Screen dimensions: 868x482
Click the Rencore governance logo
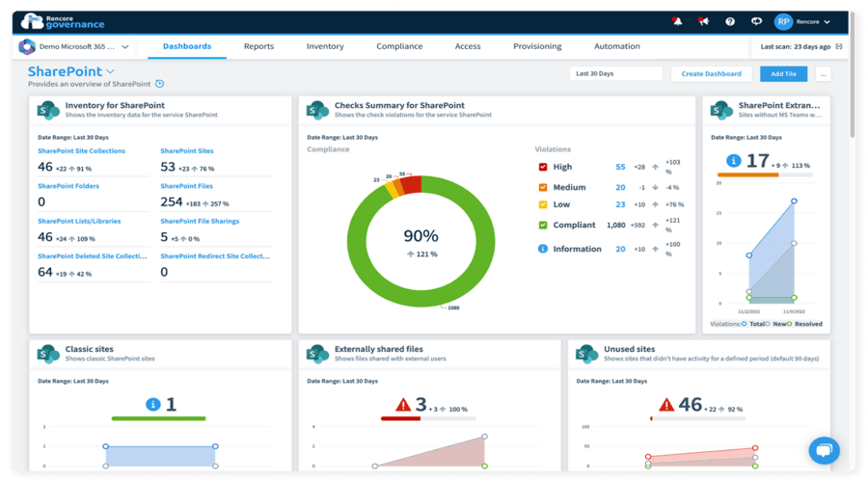(63, 21)
